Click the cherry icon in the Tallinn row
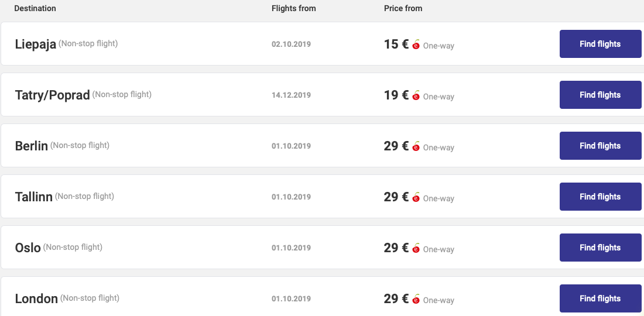 coord(416,197)
